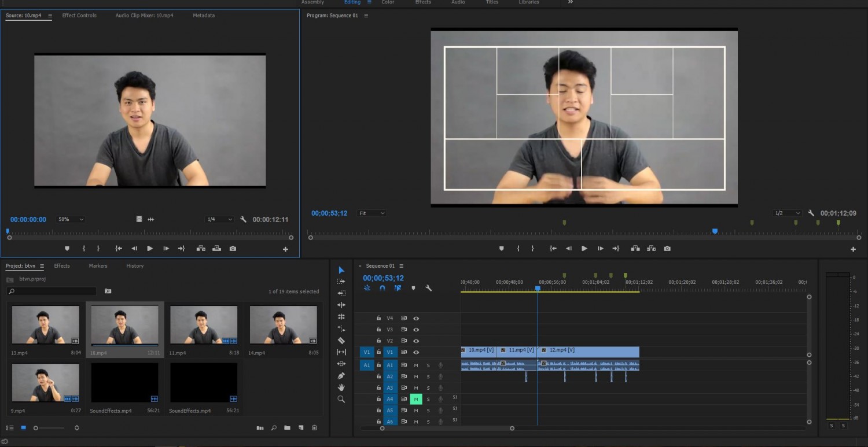Toggle the lock on track V2
Viewport: 868px width, 447px height.
(378, 341)
